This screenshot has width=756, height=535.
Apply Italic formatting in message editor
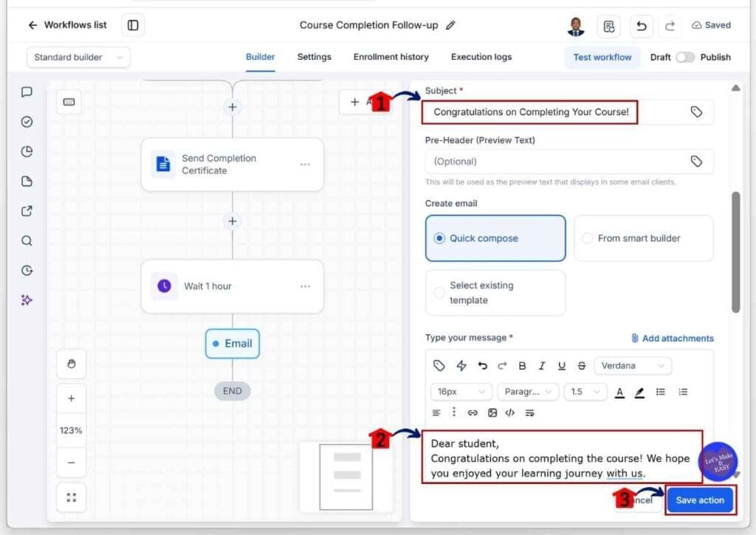[542, 366]
